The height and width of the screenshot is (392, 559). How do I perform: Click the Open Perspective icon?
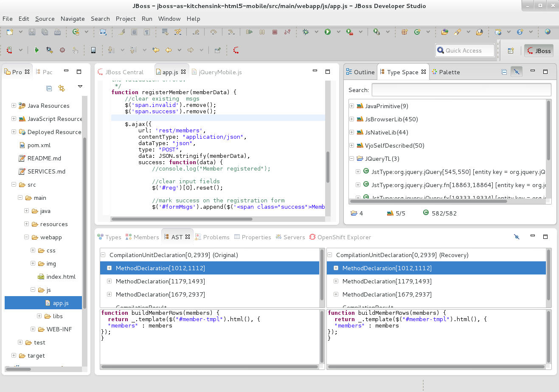coord(511,50)
